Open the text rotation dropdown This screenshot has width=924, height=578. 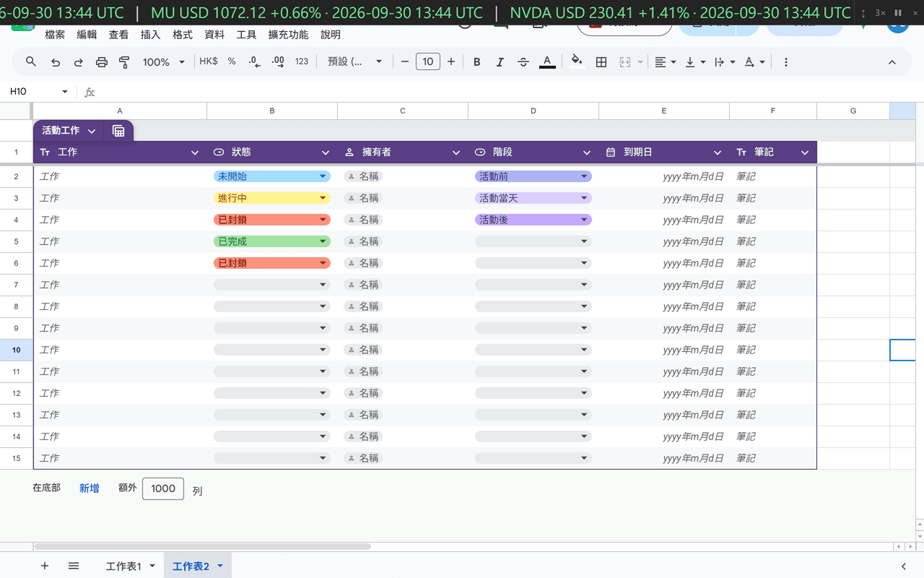(x=754, y=62)
